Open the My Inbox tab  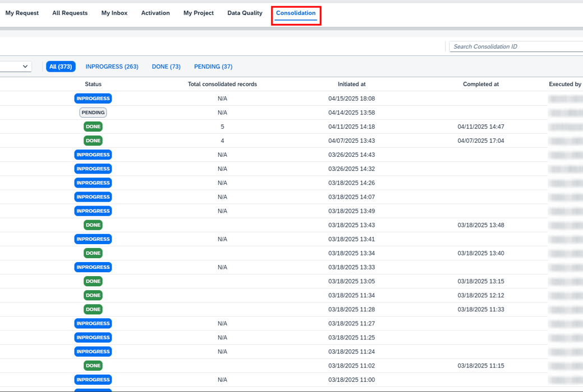point(114,13)
